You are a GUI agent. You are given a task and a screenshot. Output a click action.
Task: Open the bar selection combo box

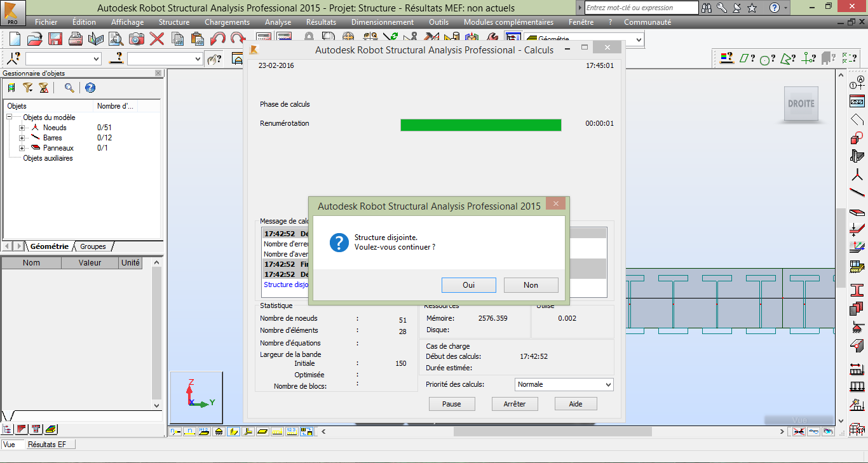[x=165, y=58]
